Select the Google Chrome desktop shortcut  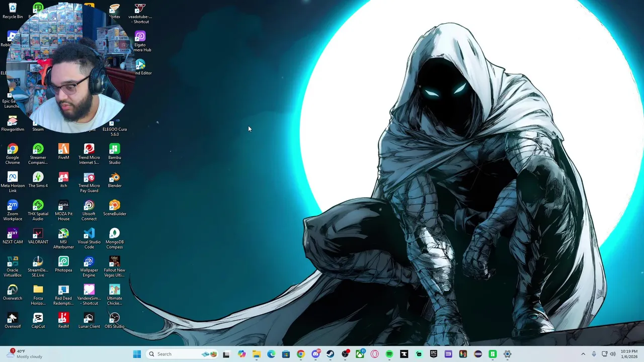click(x=13, y=154)
